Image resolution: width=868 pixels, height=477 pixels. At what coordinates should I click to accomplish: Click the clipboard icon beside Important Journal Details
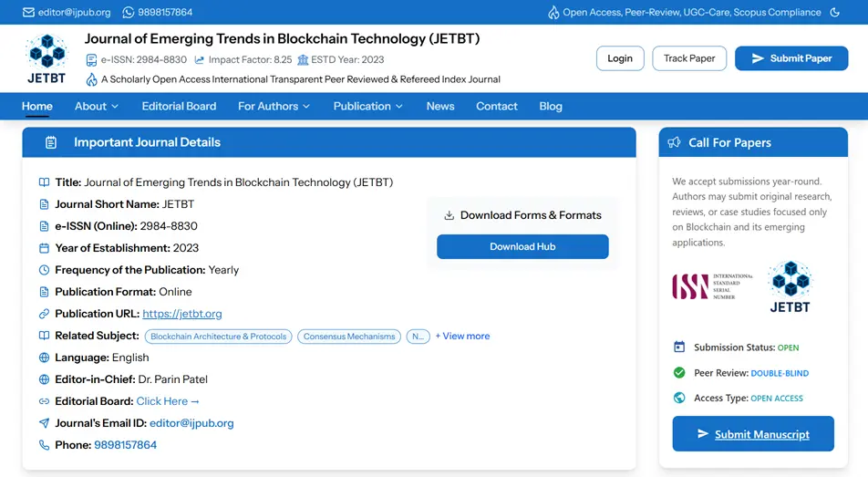click(x=51, y=142)
